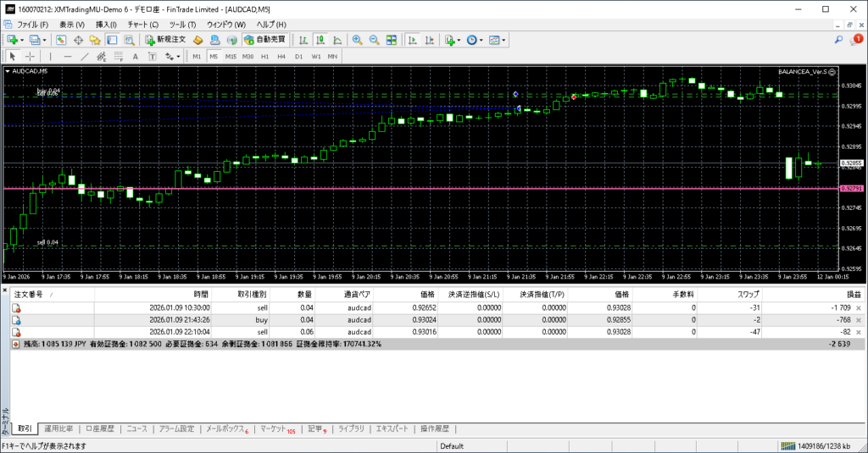Expand the new chart dropdown arrow
Image resolution: width=868 pixels, height=453 pixels.
click(x=22, y=40)
